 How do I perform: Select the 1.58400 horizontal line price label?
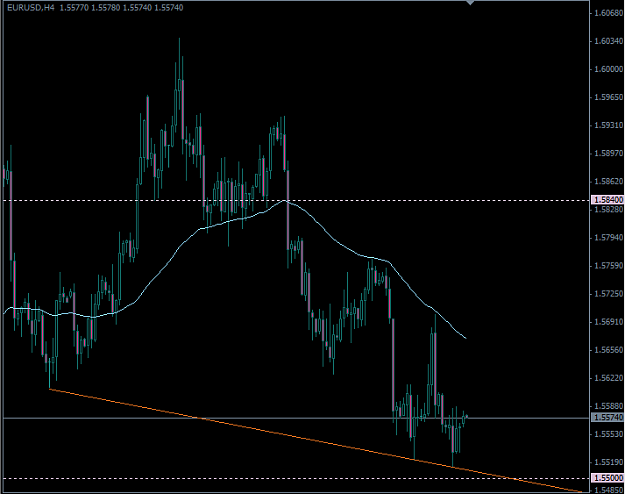[x=608, y=199]
